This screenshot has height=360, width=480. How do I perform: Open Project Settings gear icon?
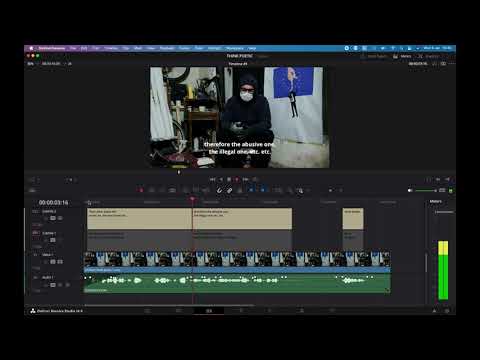pos(447,311)
